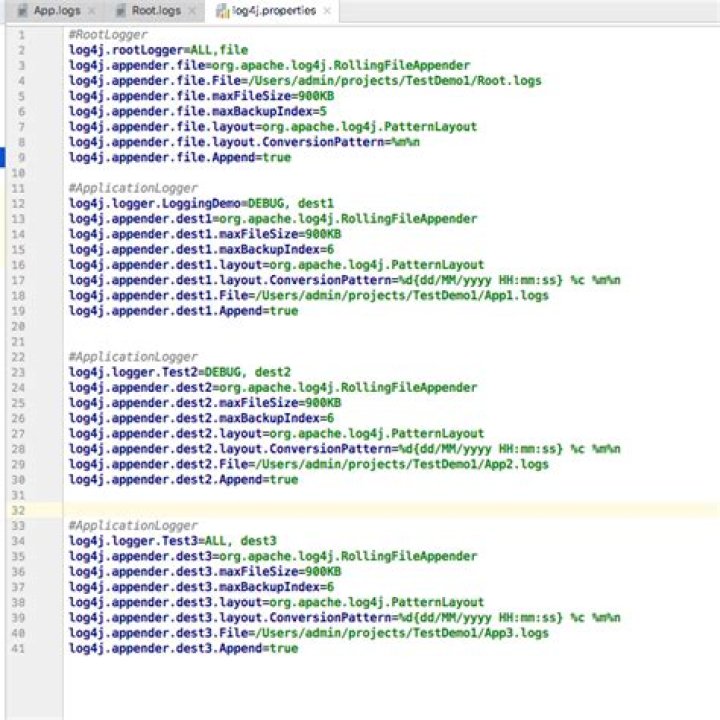The height and width of the screenshot is (720, 720).
Task: Click line log4j.appender.dest2=org.apache.log4j.RollingFileAppender
Action: point(273,388)
